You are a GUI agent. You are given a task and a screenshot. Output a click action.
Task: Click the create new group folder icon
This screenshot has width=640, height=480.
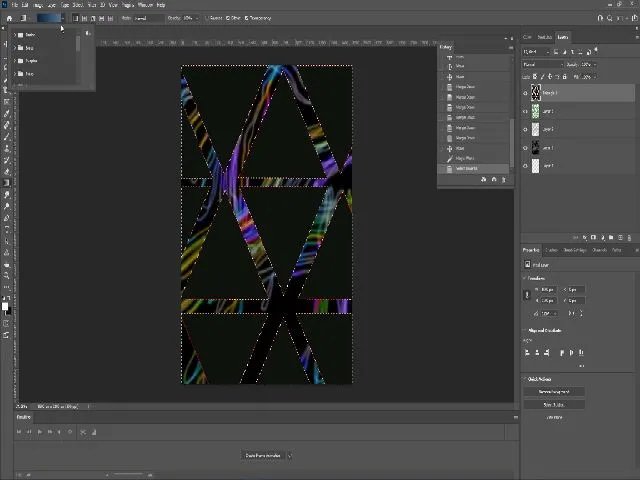(611, 238)
